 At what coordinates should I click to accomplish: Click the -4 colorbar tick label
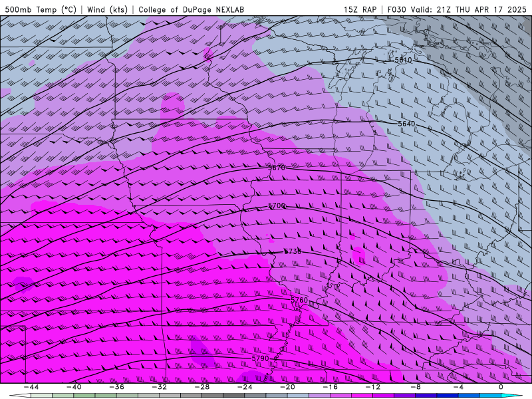[458, 387]
